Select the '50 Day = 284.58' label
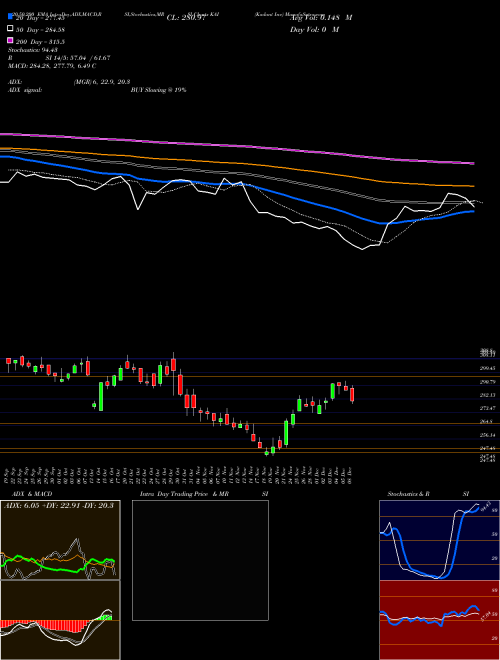The width and height of the screenshot is (500, 660). 40,29
